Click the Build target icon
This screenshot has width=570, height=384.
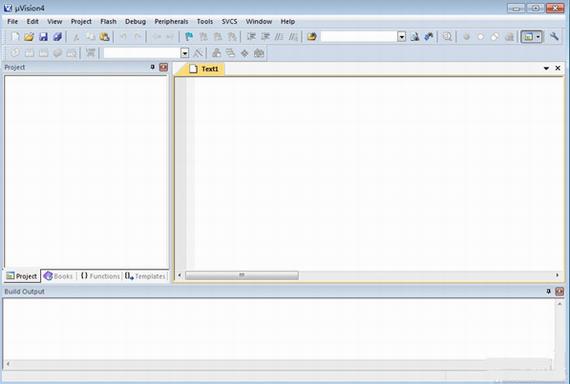[29, 53]
